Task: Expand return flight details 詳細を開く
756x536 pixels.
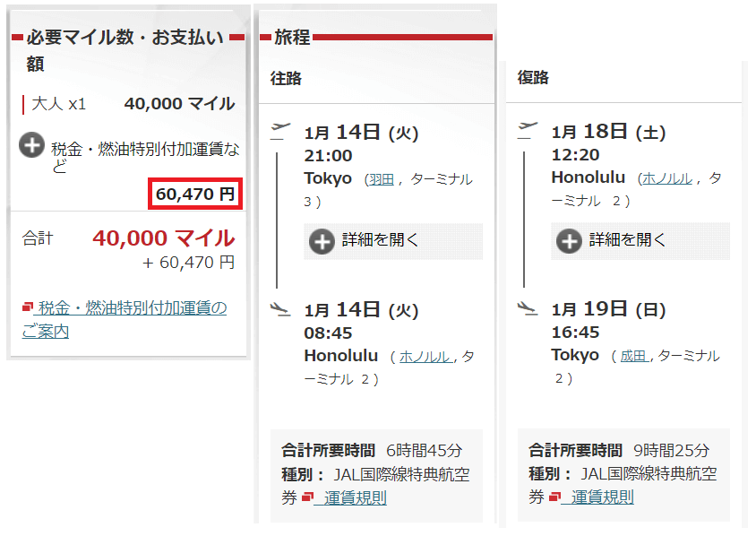Action: (x=640, y=240)
